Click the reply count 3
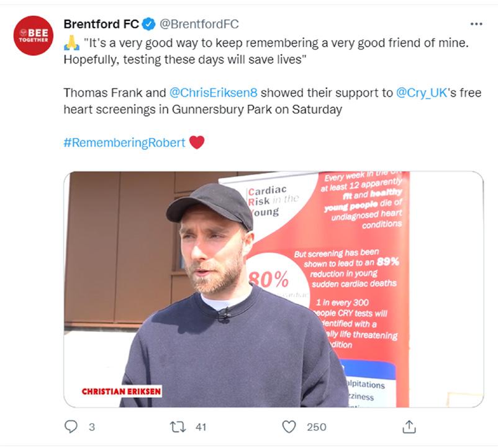The image size is (498, 448). click(x=92, y=427)
